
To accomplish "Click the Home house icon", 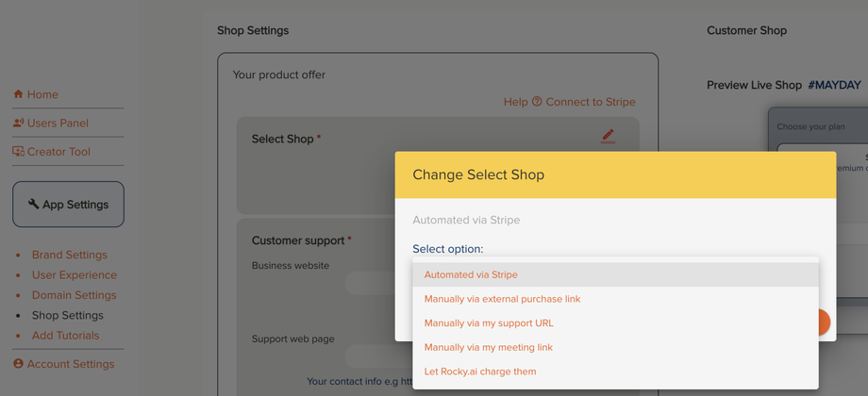I will [18, 94].
